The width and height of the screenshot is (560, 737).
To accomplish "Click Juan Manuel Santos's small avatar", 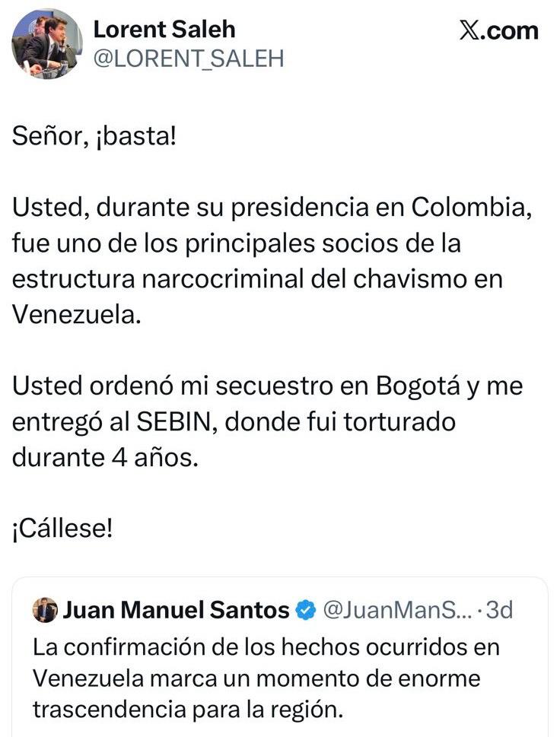I will point(46,610).
